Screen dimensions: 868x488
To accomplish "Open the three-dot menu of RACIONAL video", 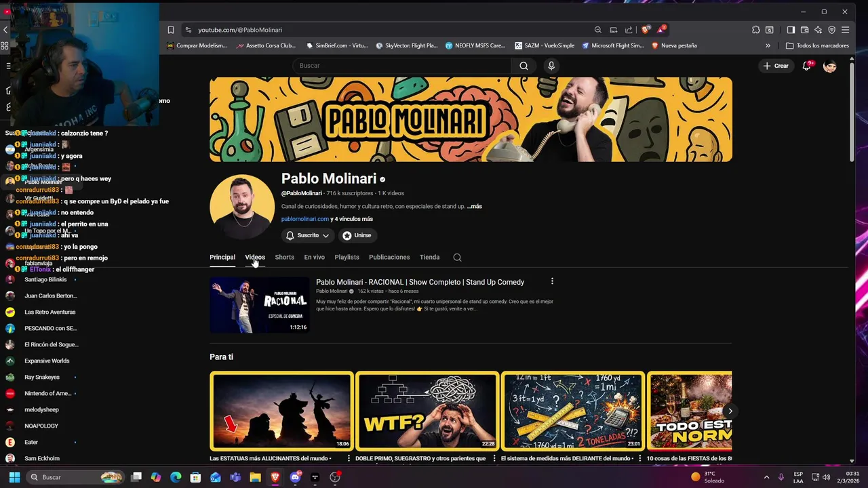I will [552, 281].
